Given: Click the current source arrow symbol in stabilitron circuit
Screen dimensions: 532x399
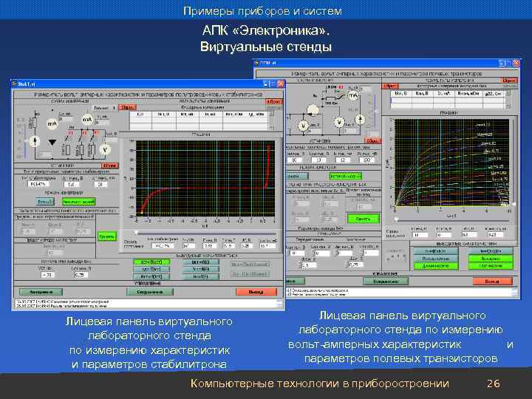Looking at the screenshot, I should [35, 141].
